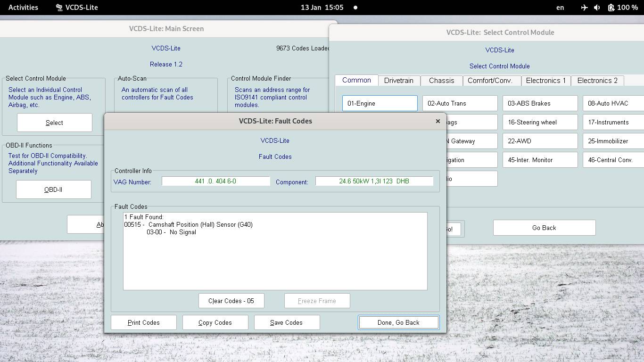Click the clock showing 13 Jan 15:05
The image size is (644, 362).
coord(322,7)
